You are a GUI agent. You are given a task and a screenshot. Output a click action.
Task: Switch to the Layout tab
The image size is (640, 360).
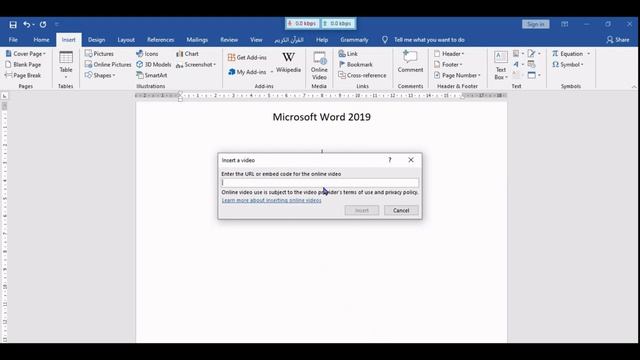(x=126, y=40)
